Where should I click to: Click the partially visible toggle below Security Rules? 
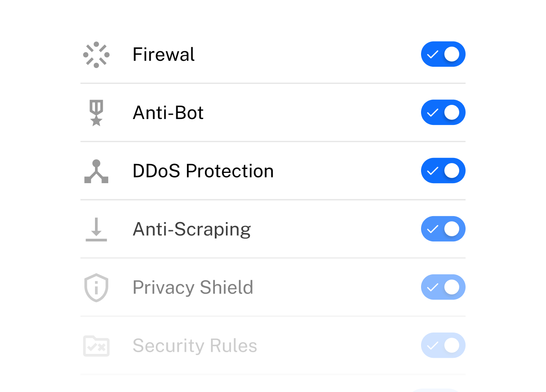pyautogui.click(x=435, y=390)
